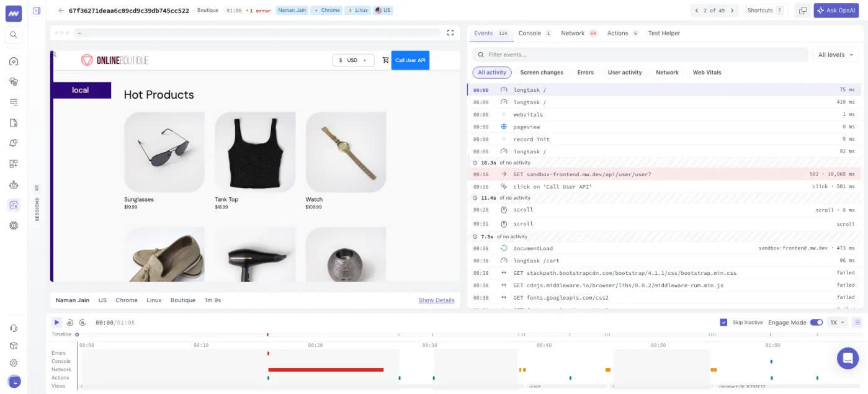Select the Network filter chip
Viewport: 868px width, 394px height.
tap(667, 73)
